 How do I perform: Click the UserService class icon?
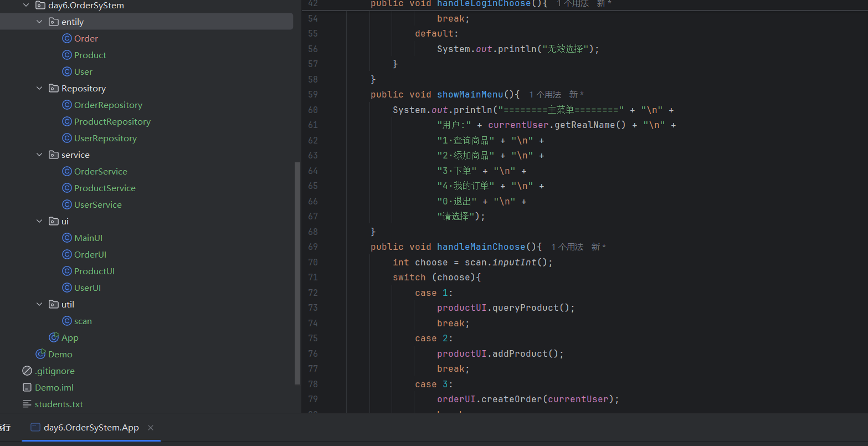click(67, 205)
